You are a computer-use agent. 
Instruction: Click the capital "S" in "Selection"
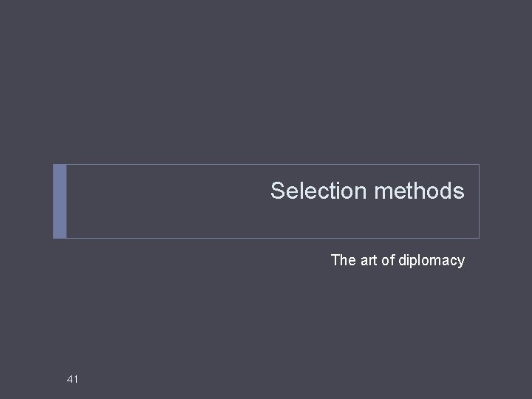[x=278, y=191]
